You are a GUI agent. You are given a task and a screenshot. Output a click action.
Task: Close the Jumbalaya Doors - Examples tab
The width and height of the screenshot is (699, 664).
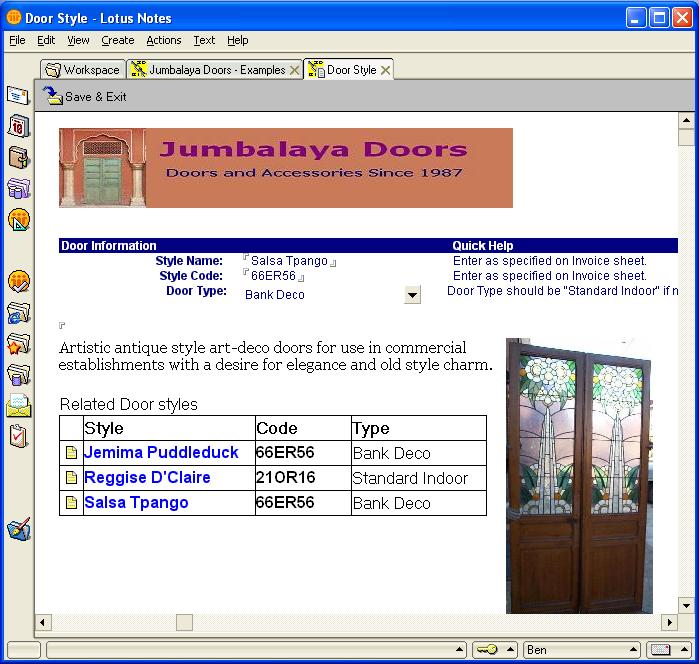(x=294, y=70)
